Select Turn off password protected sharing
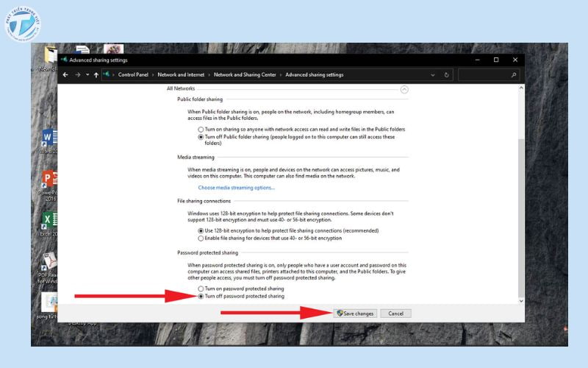This screenshot has height=368, width=588. pos(201,296)
